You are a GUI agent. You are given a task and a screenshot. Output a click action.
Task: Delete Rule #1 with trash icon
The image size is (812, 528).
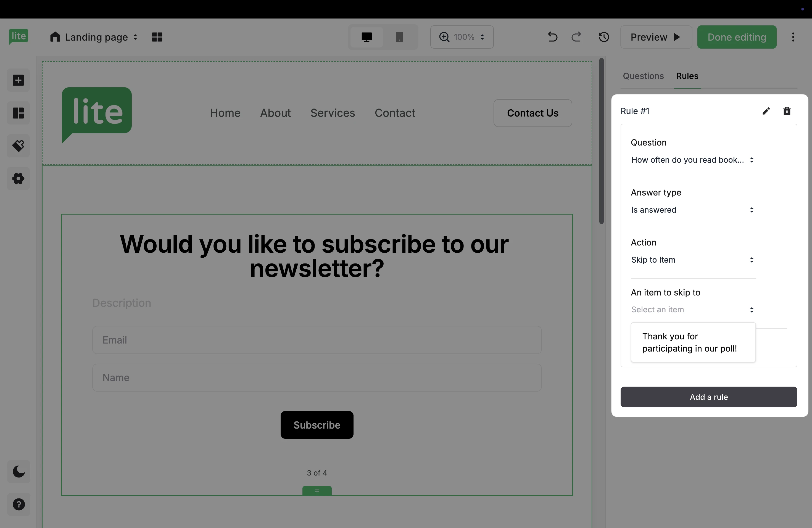point(787,111)
